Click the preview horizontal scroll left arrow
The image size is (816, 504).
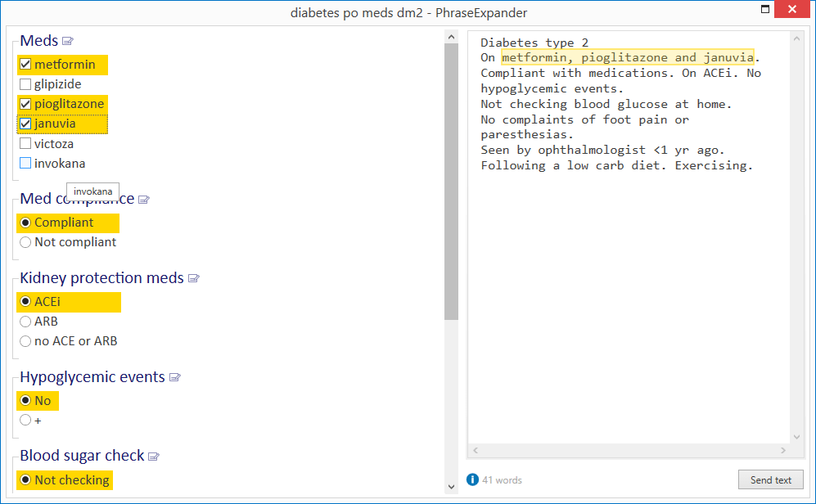click(x=476, y=451)
